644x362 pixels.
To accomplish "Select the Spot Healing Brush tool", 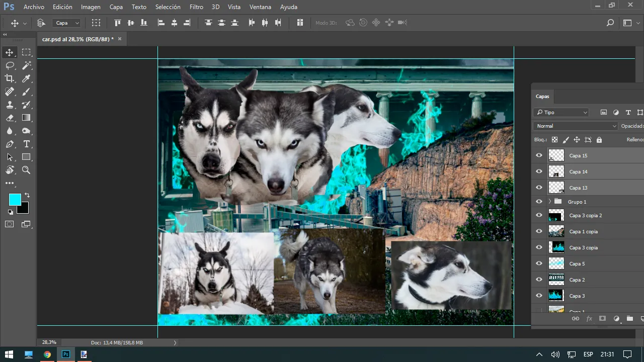I will tap(10, 92).
